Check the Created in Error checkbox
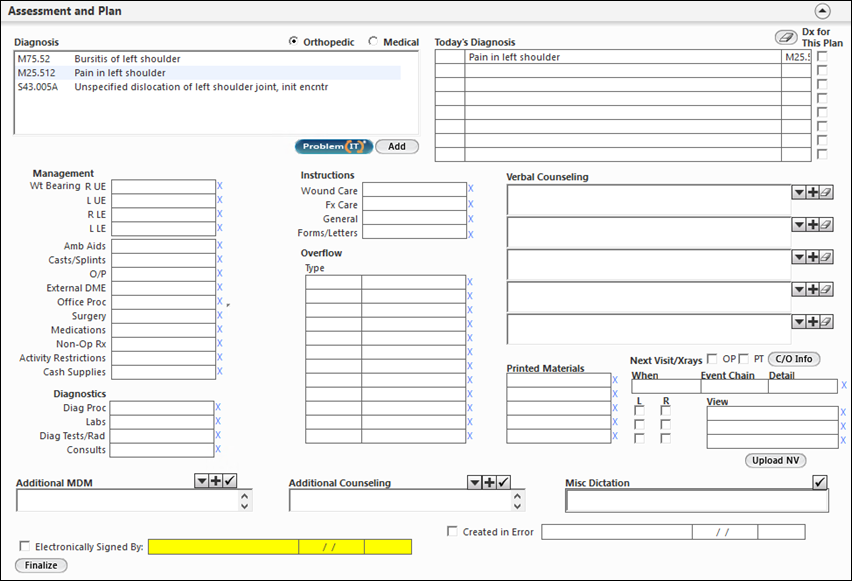Image resolution: width=852 pixels, height=581 pixels. click(x=452, y=531)
